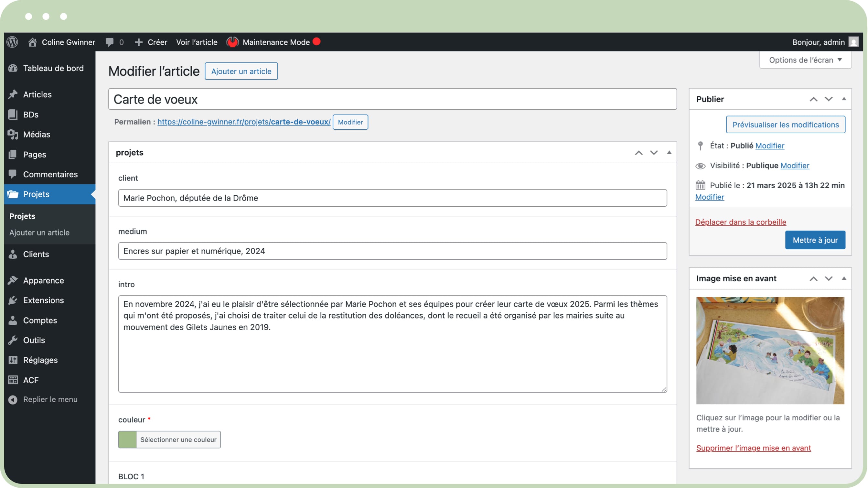Open the WordPress logo menu

tap(13, 42)
